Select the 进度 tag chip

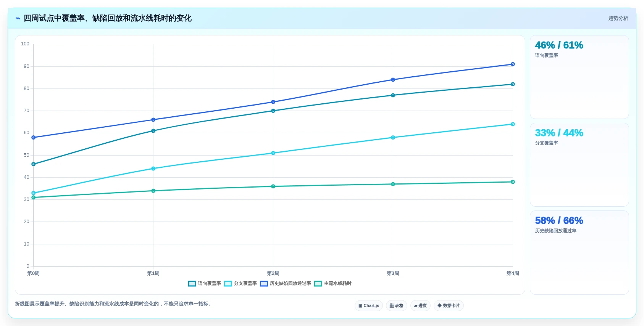(x=420, y=306)
